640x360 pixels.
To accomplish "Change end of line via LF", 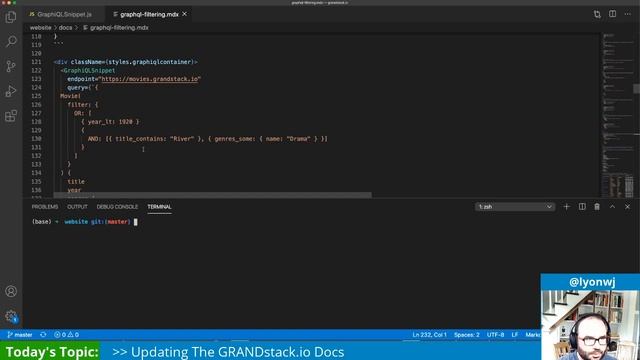I will click(x=515, y=335).
